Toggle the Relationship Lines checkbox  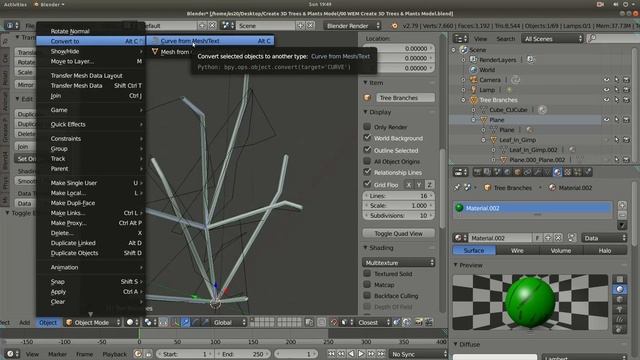367,172
